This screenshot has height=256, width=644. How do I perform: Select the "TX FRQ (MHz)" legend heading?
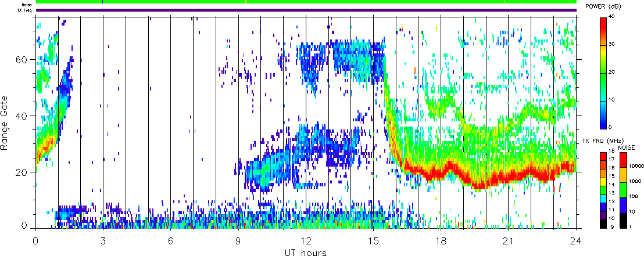tap(603, 141)
